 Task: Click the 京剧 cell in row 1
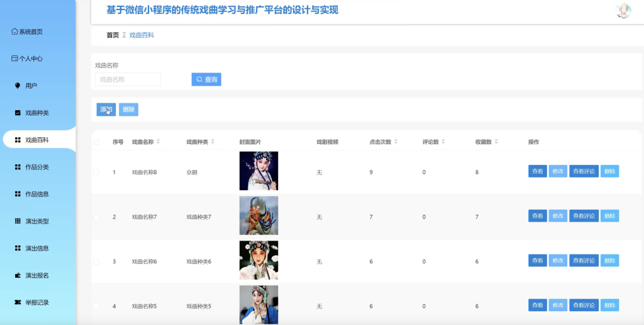tap(192, 173)
